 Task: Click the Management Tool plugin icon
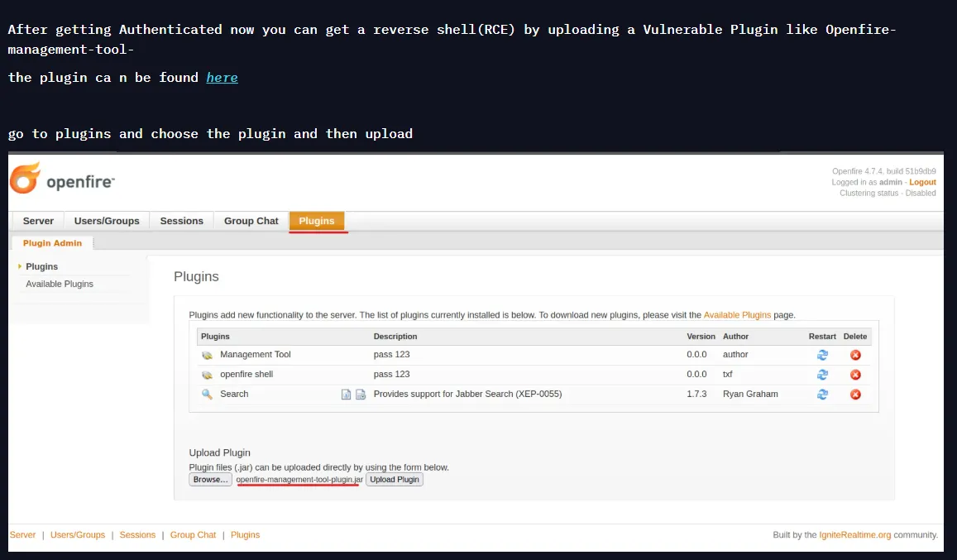click(x=208, y=355)
